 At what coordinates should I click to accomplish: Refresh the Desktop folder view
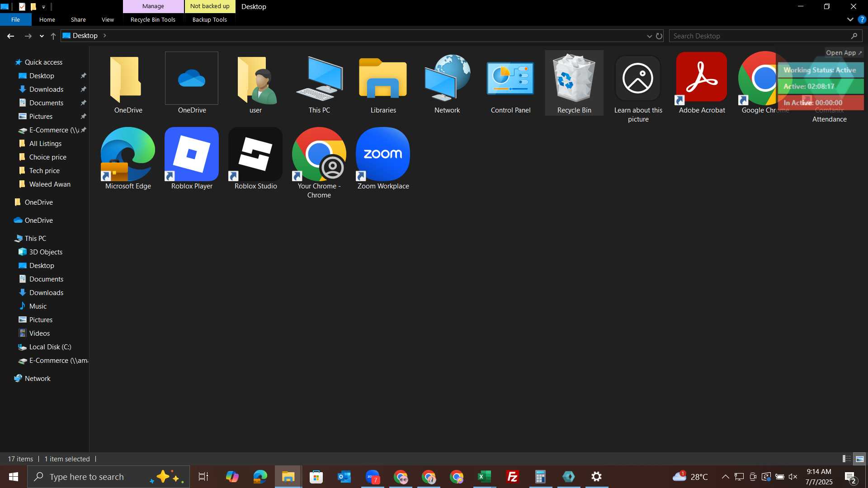click(659, 36)
